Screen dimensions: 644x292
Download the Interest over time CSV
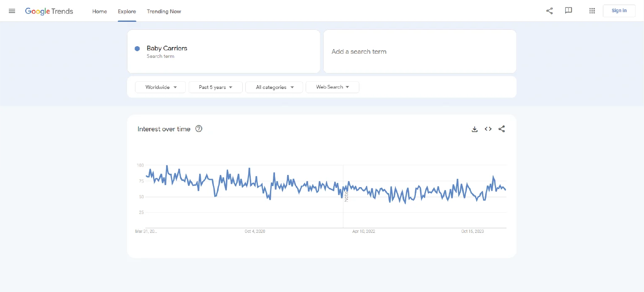(475, 129)
